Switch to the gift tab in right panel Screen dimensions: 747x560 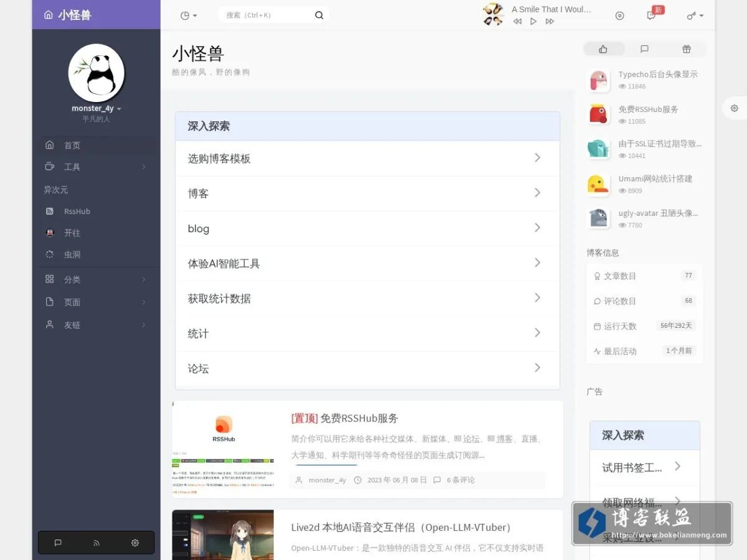[686, 49]
